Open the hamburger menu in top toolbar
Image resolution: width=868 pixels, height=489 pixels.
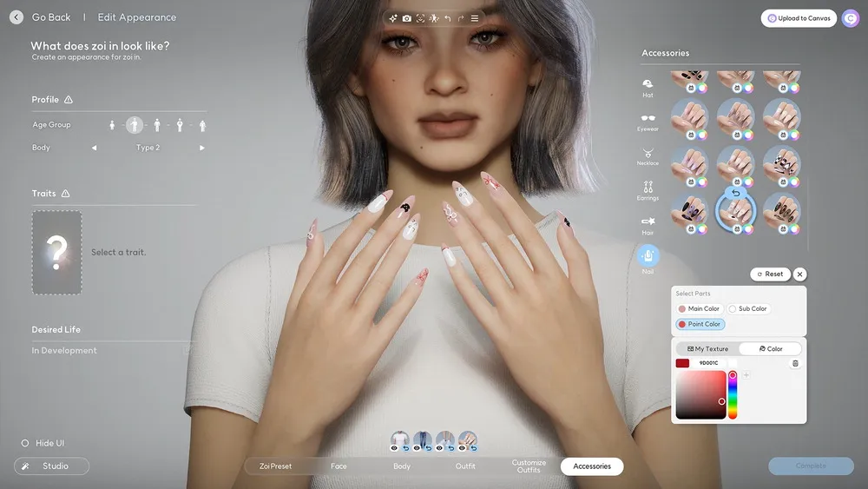474,18
